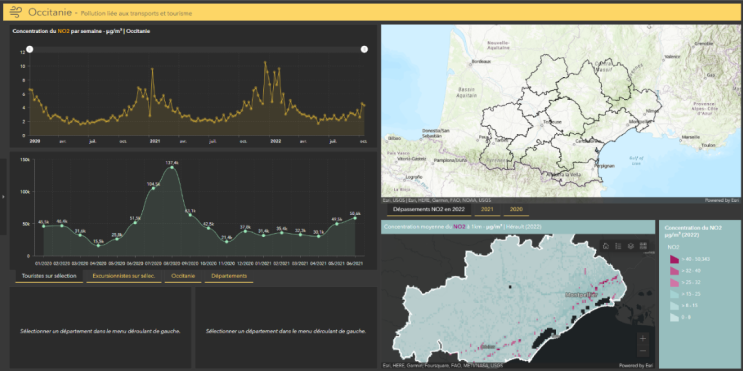Click the Perpignan label on the map
This screenshot has height=371, width=743.
pos(605,166)
